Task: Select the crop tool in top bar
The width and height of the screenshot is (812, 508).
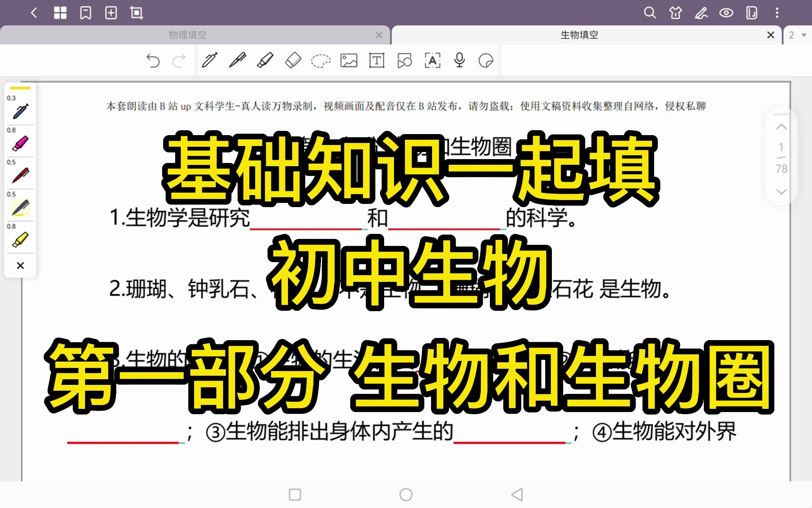Action: [x=136, y=13]
